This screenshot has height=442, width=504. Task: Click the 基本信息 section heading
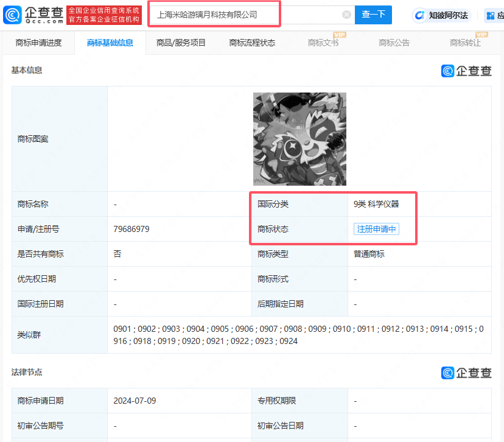click(27, 70)
